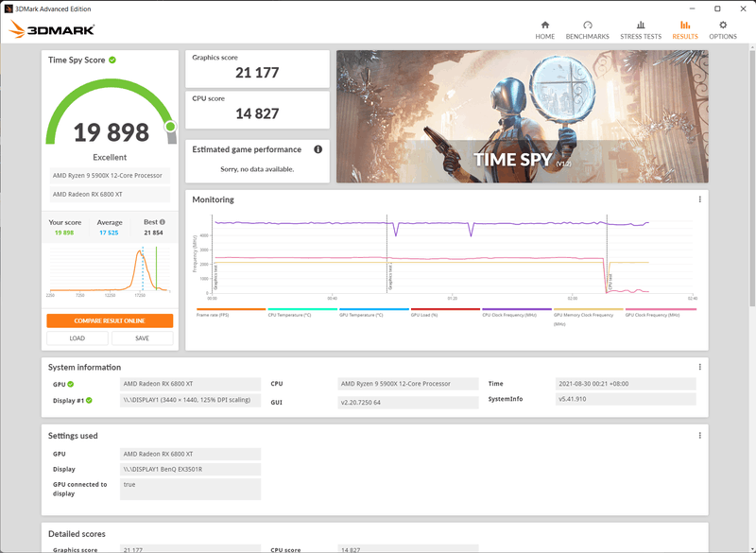
Task: Click the info icon next to Best score
Action: click(x=163, y=222)
